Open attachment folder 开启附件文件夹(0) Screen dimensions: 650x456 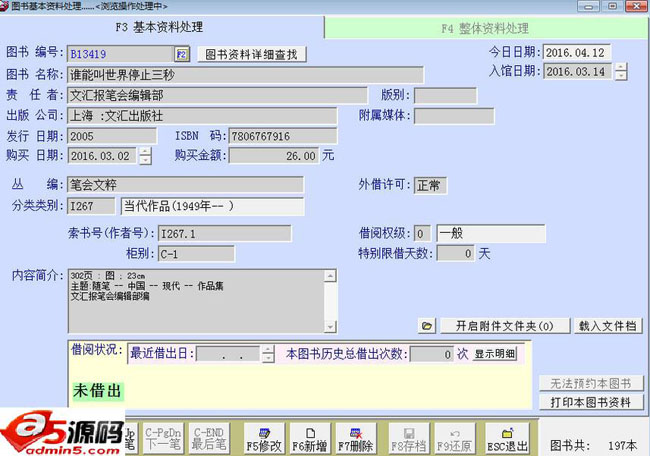504,326
